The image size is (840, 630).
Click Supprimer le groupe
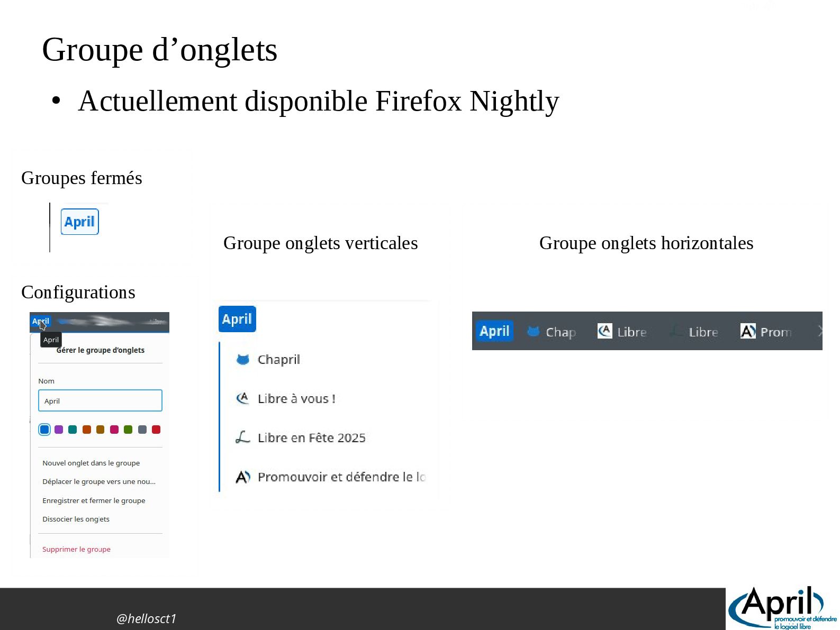click(x=76, y=549)
